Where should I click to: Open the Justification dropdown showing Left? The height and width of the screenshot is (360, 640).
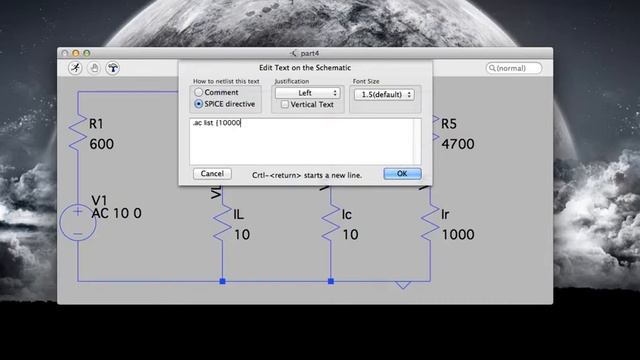tap(307, 93)
